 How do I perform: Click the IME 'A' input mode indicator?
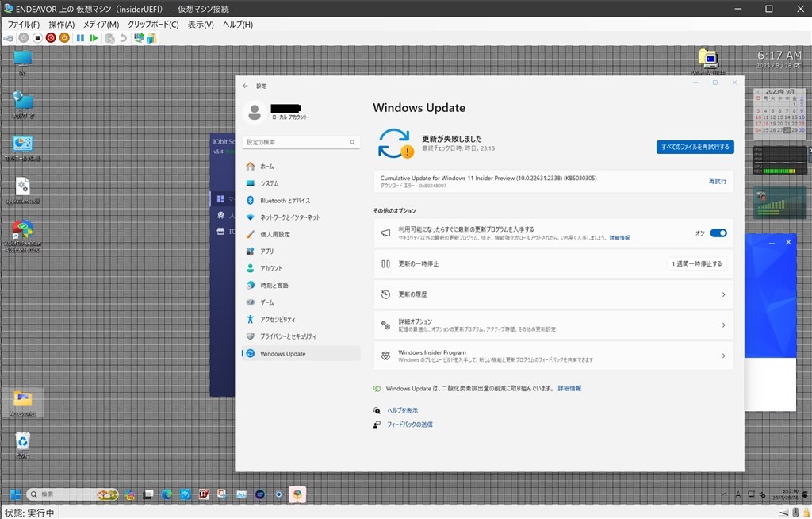point(738,494)
